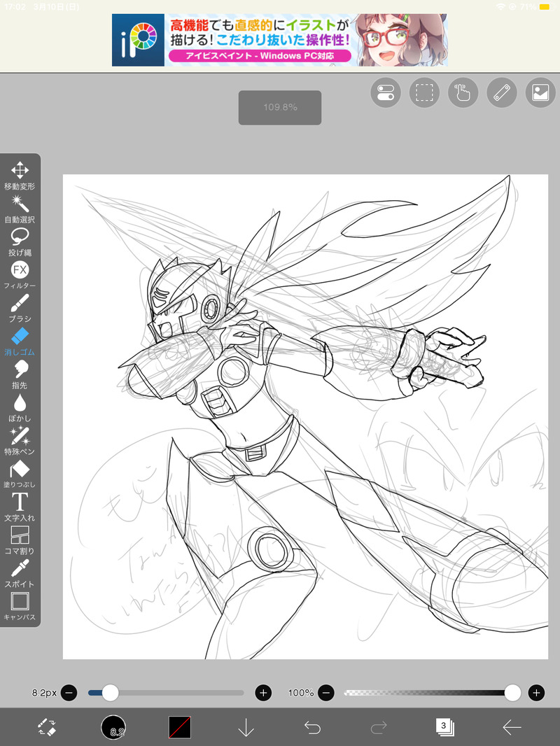Tap the ibisPaint iP logo in ad
Screen dimensions: 560x746
point(139,40)
